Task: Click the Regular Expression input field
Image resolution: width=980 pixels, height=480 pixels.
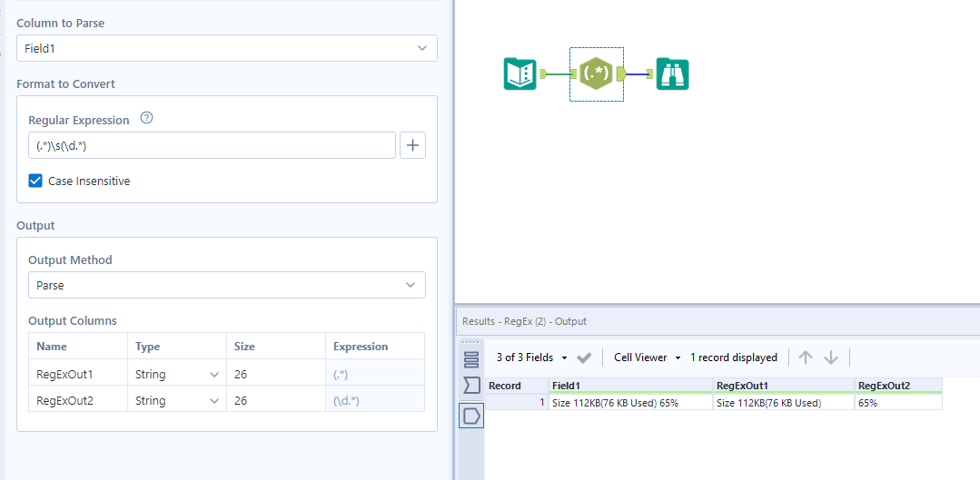Action: [211, 145]
